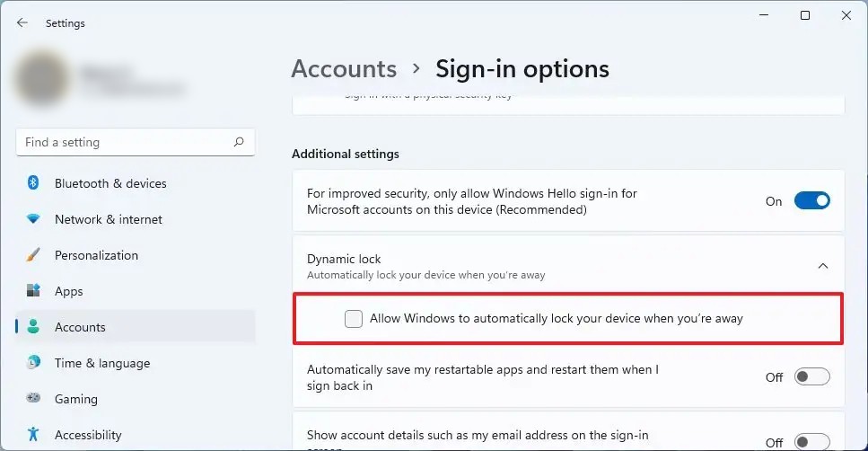Image resolution: width=868 pixels, height=451 pixels.
Task: Click the Additional settings heading
Action: click(x=346, y=154)
